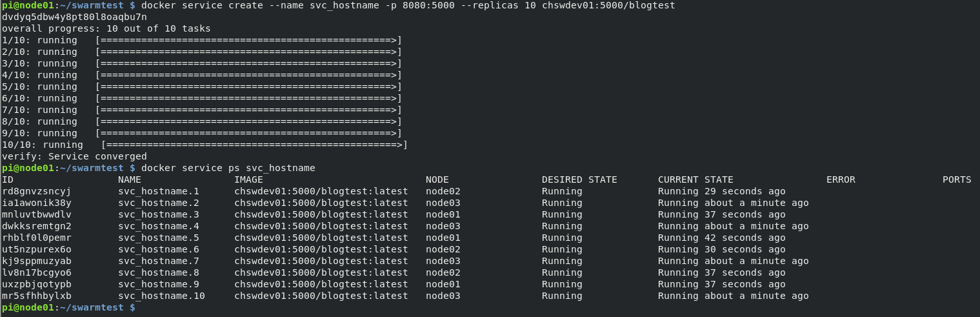The image size is (980, 317).
Task: Click the ERROR column header
Action: point(841,179)
